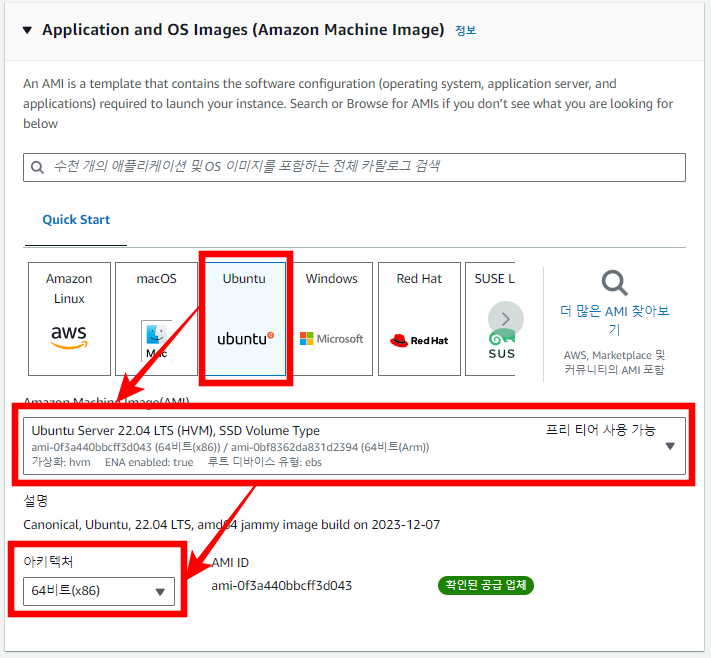Click the large magnifier browse AMIs icon
This screenshot has height=658, width=711.
pos(614,283)
